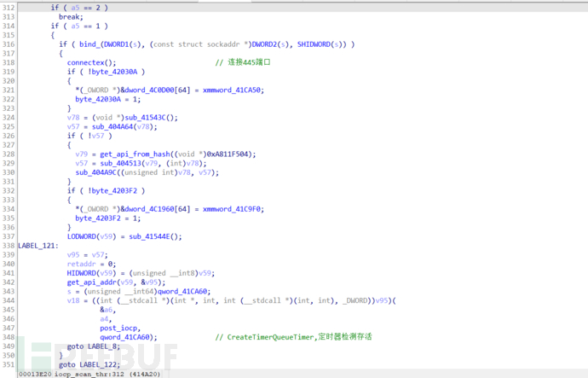Click qword_41CA60 on line 343
Viewport: 588px width, 378px height.
coord(182,291)
